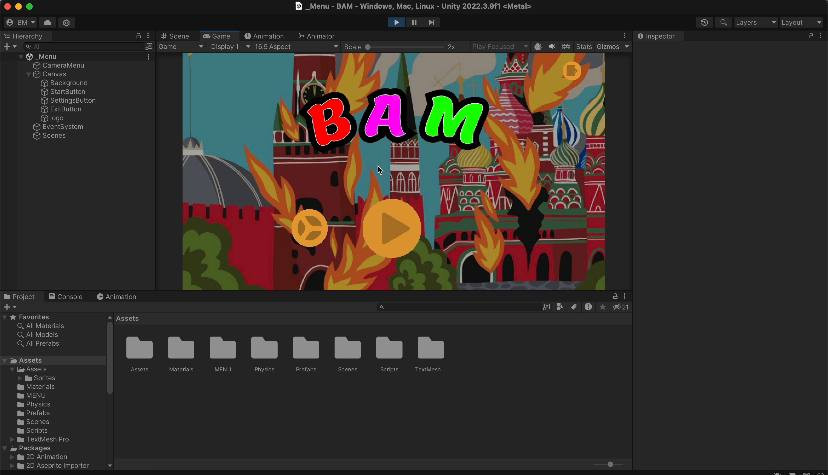Click the Project panel search field
The image size is (828, 475).
[457, 307]
